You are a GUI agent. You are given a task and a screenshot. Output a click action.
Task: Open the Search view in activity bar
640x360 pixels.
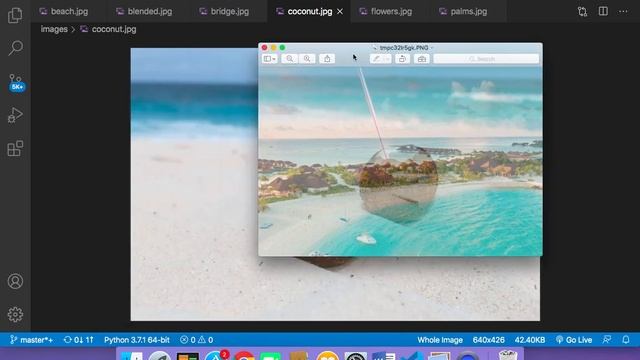tap(15, 48)
